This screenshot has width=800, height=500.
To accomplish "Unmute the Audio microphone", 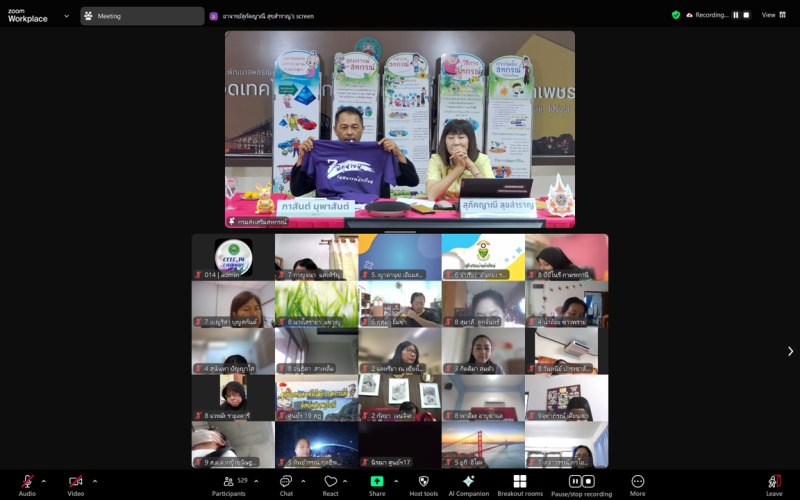I will (27, 485).
